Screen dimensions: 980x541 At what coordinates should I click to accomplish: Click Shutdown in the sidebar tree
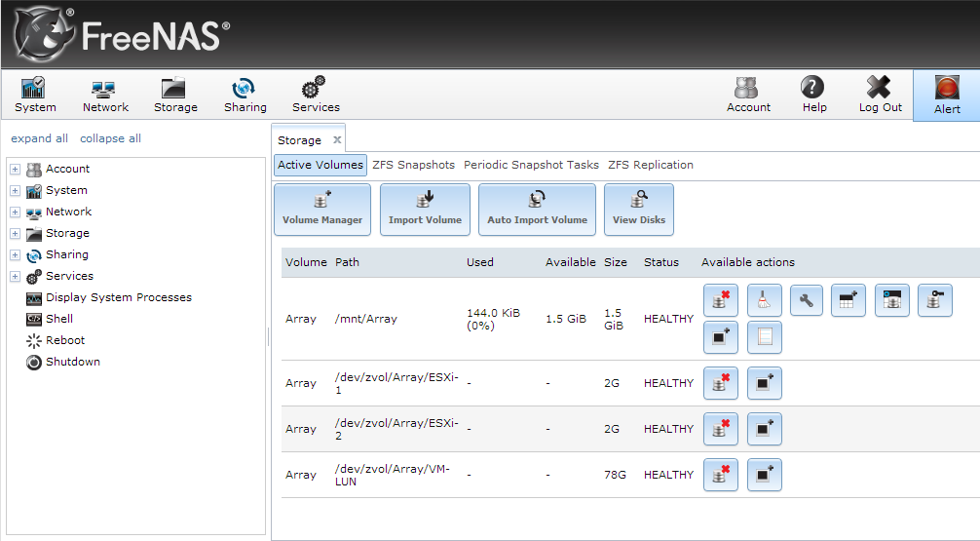click(72, 362)
